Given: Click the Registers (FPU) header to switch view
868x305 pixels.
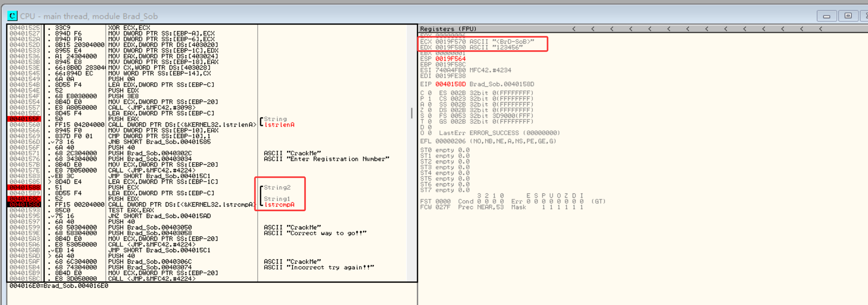Looking at the screenshot, I should (448, 29).
